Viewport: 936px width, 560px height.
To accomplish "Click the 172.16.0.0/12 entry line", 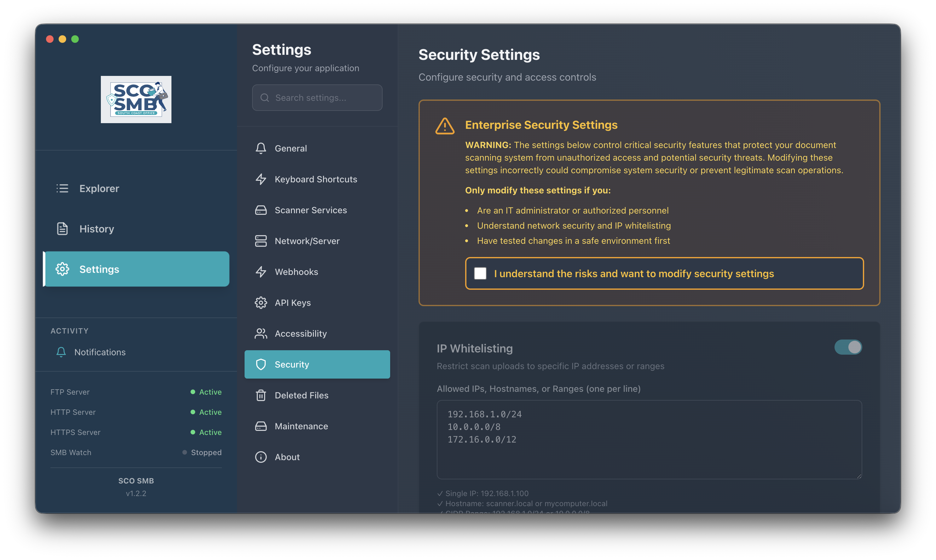I will coord(482,439).
